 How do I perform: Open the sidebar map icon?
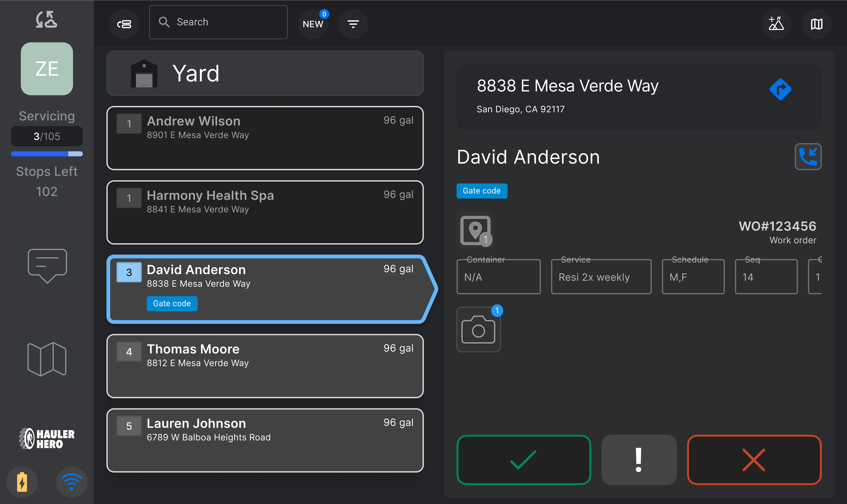pos(47,359)
